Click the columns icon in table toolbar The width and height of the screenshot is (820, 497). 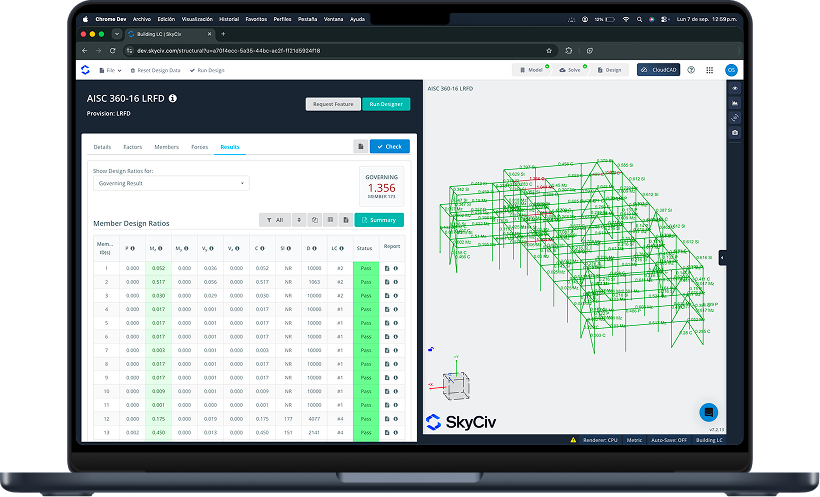(x=330, y=220)
